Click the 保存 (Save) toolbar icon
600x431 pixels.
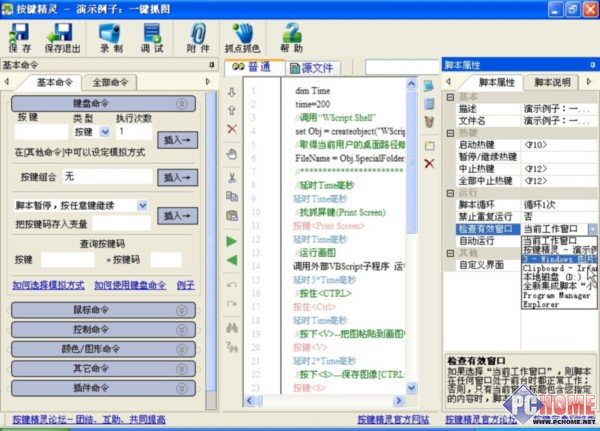tap(19, 39)
